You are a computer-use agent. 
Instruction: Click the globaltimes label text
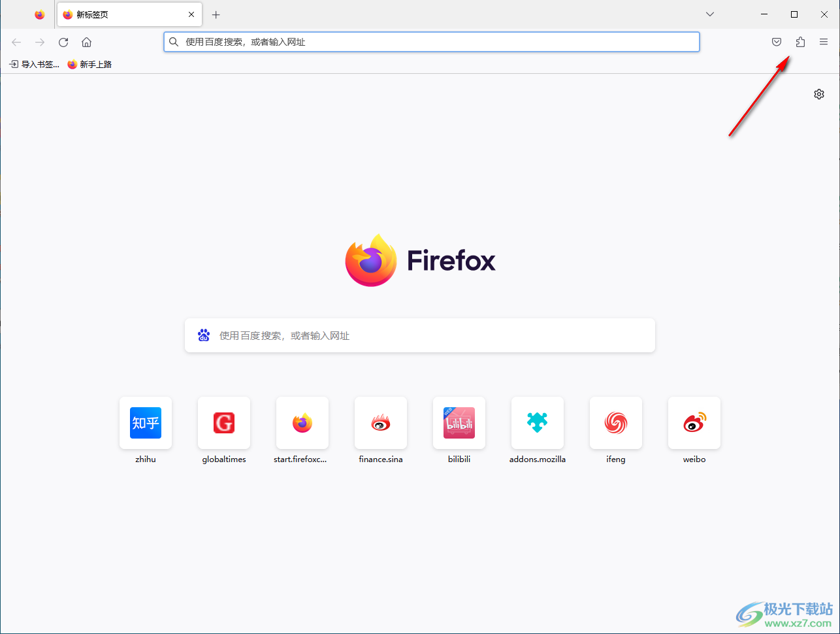tap(224, 459)
